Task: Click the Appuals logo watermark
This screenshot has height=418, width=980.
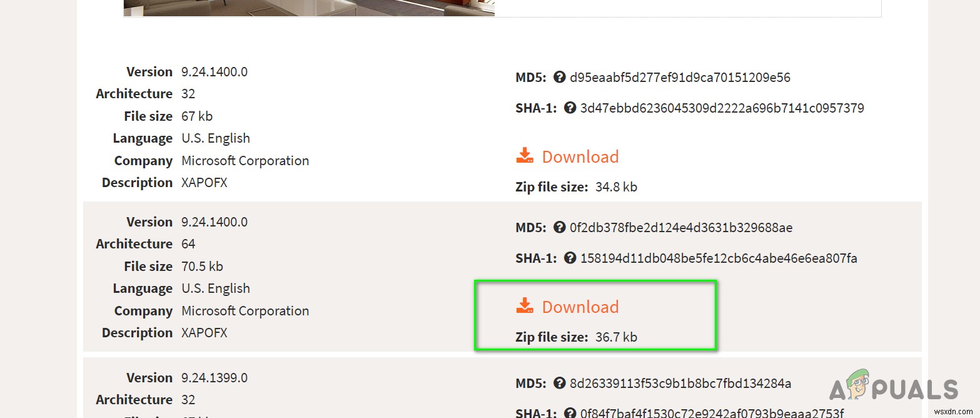Action: [893, 387]
